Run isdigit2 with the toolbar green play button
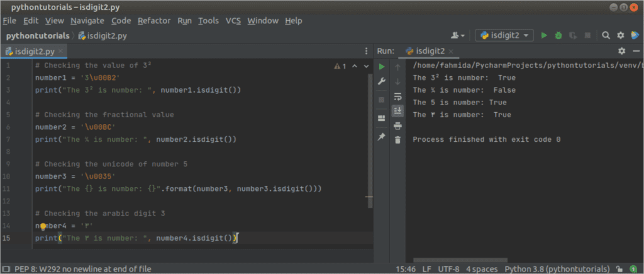644x274 pixels. [x=544, y=35]
